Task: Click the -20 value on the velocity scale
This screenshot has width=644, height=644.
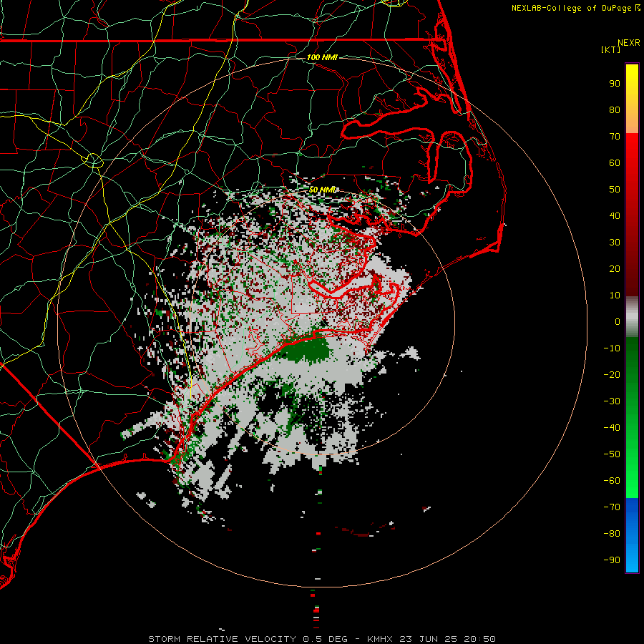Action: coord(612,375)
